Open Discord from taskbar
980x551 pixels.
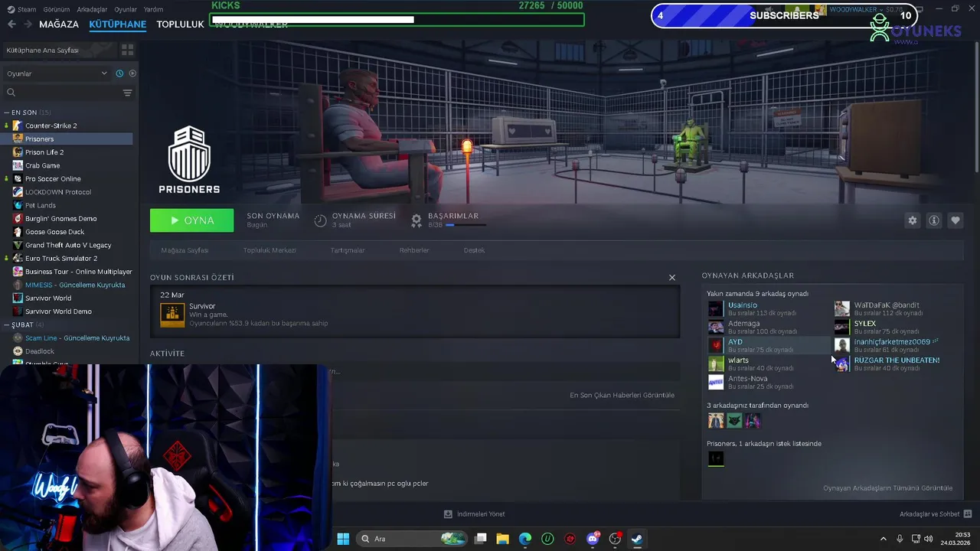tap(593, 539)
